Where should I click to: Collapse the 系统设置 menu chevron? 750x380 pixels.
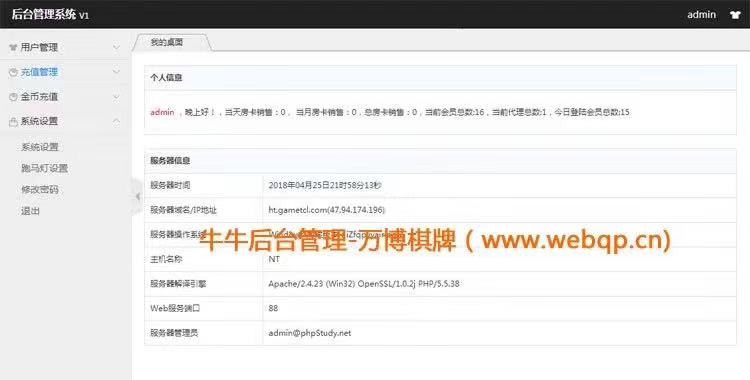[116, 121]
